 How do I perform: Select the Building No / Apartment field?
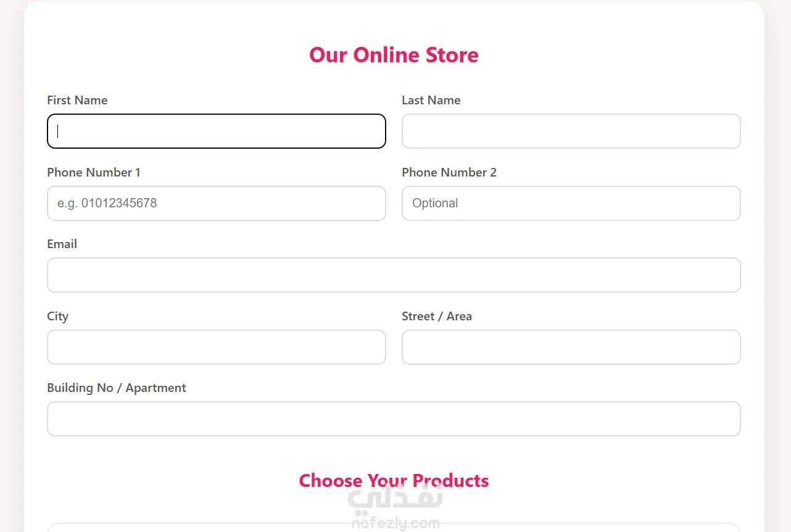394,418
